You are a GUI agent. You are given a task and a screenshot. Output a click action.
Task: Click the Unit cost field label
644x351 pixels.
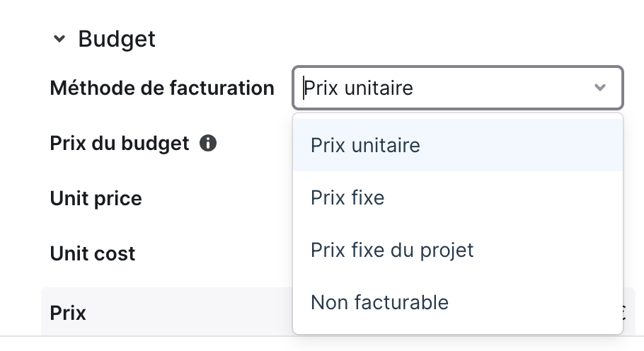point(93,254)
